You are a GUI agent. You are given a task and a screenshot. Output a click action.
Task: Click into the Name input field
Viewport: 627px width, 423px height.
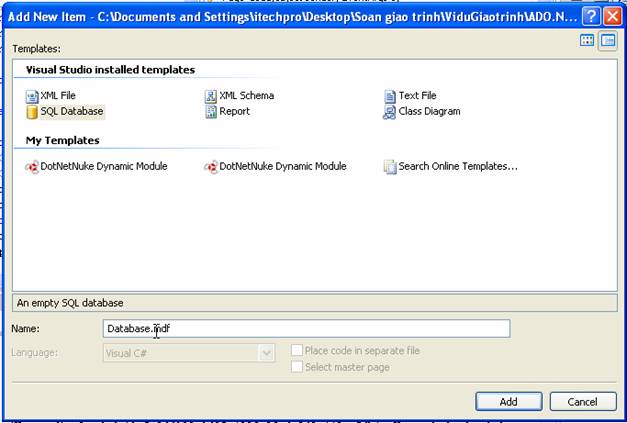(306, 329)
